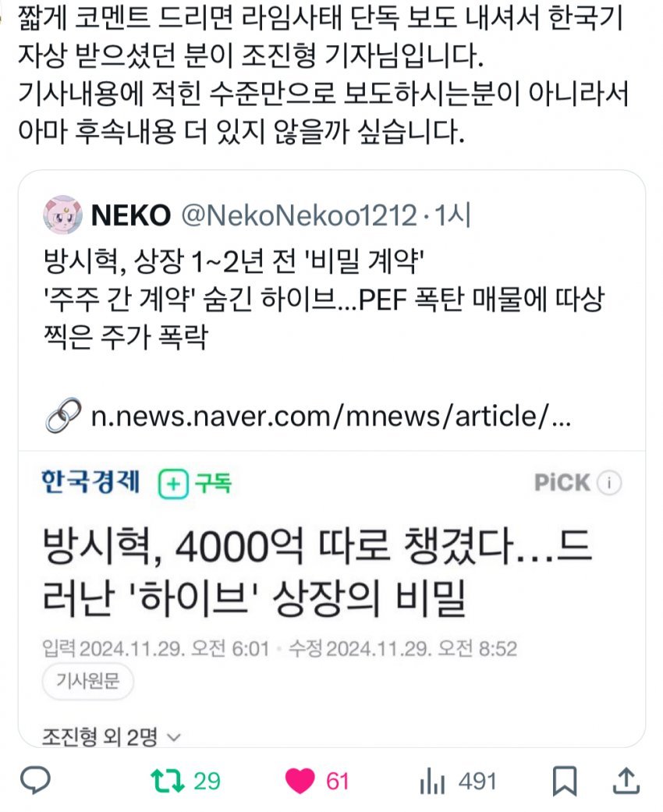Viewport: 663px width, 812px height.
Task: Tap the chain link icon
Action: coord(63,415)
